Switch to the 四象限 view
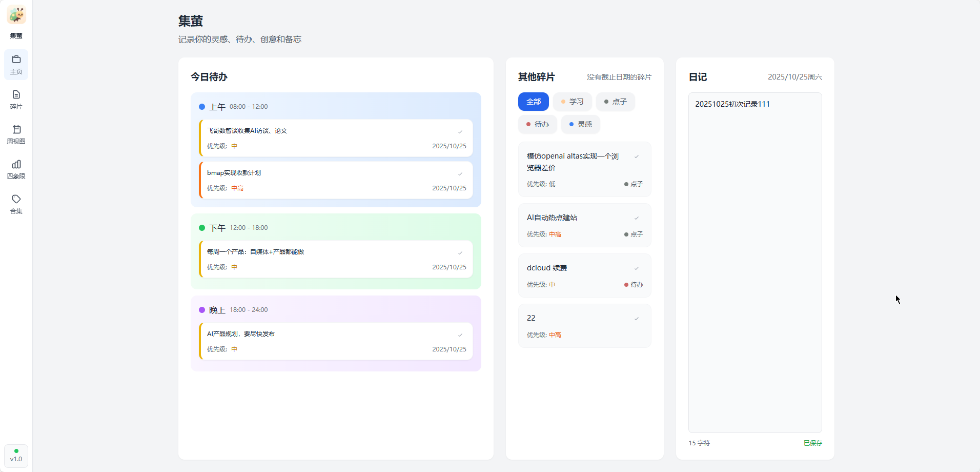Screen dimensions: 980x472 16,168
